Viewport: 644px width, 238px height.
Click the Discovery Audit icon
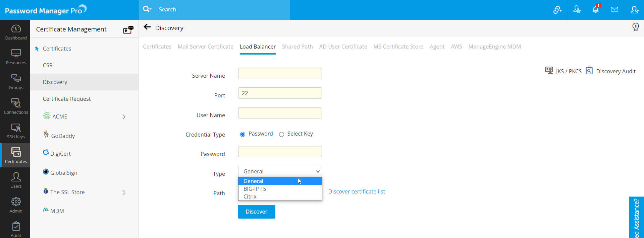click(x=589, y=71)
